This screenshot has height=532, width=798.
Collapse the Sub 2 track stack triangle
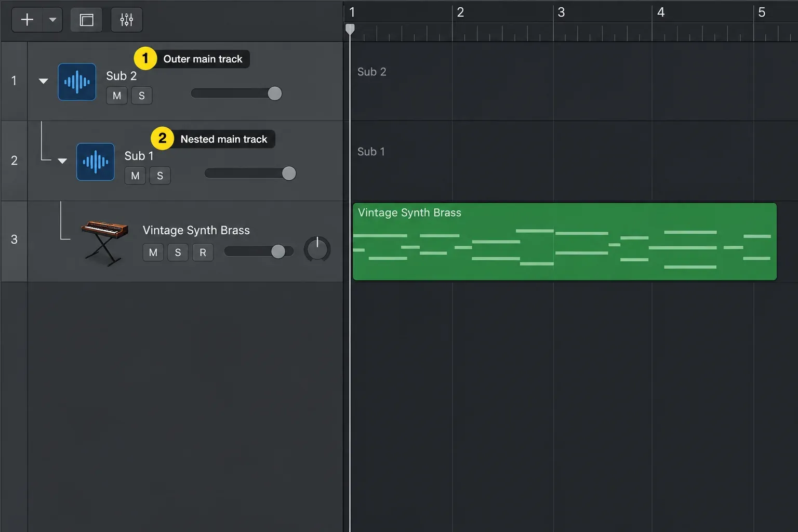point(44,81)
